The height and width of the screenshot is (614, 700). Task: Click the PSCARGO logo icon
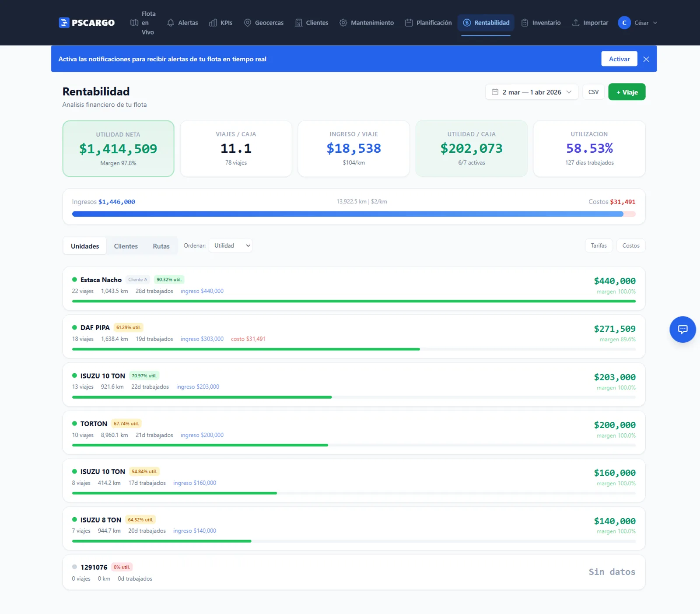64,23
